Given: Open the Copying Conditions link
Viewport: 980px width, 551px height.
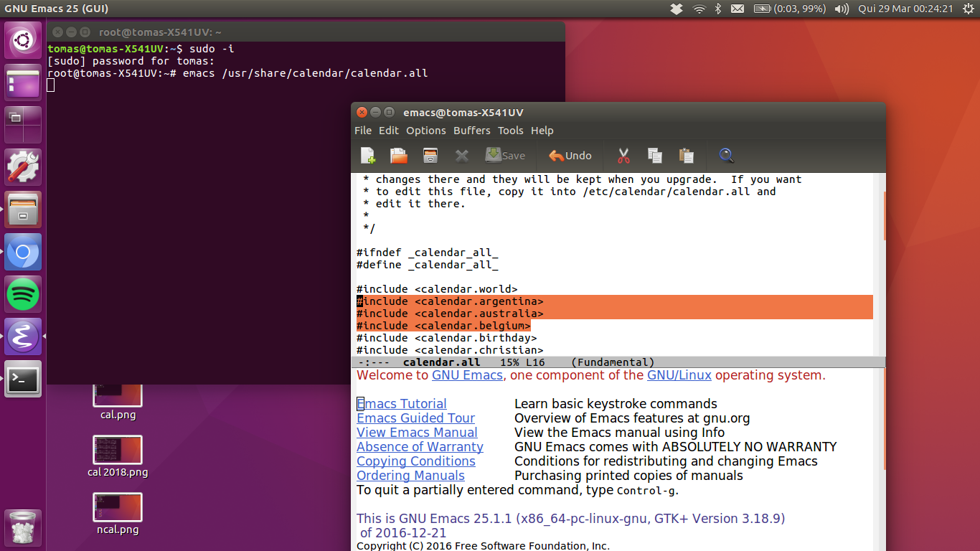Looking at the screenshot, I should [x=415, y=461].
